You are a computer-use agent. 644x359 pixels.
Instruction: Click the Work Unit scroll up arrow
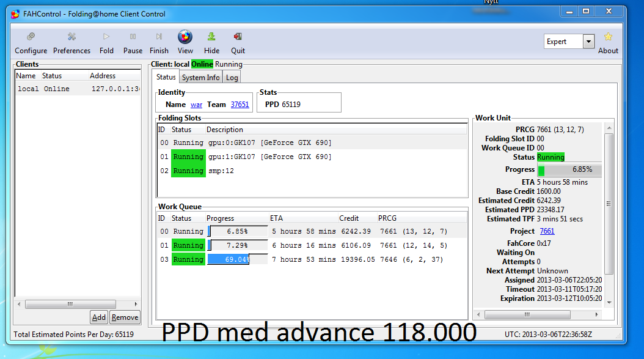609,128
